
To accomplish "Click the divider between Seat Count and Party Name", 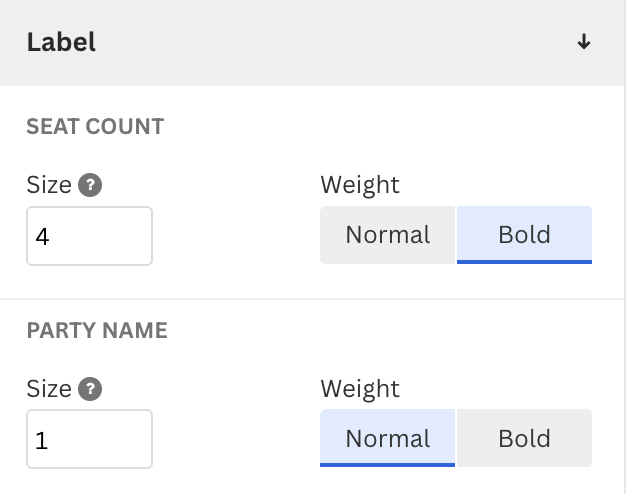I will [x=311, y=299].
